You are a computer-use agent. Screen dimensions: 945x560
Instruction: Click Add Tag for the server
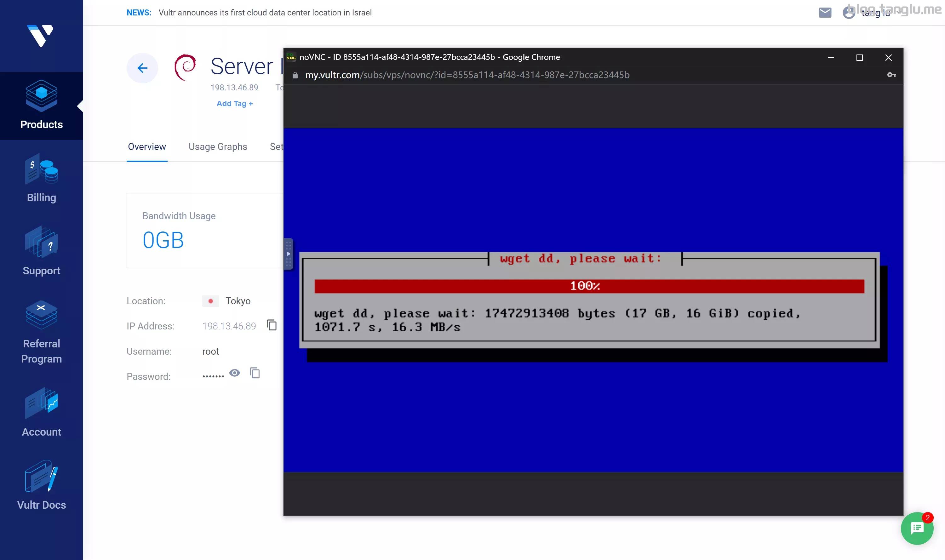pyautogui.click(x=234, y=103)
